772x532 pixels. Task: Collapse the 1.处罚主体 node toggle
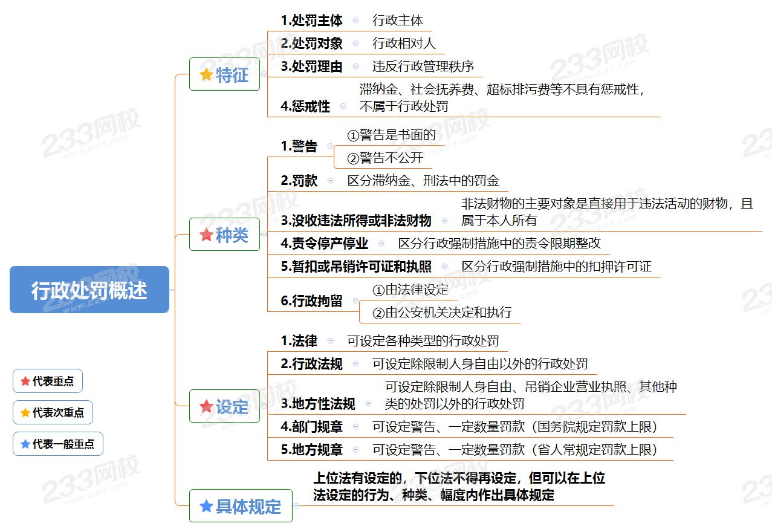point(355,20)
